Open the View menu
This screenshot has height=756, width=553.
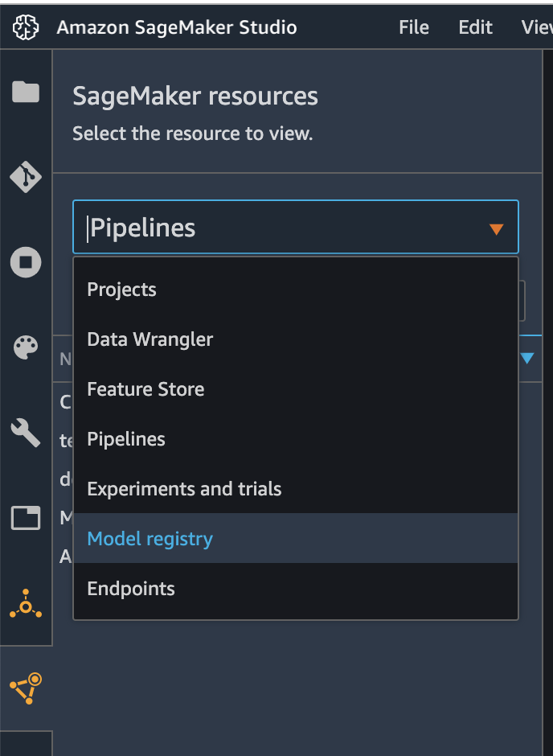537,27
